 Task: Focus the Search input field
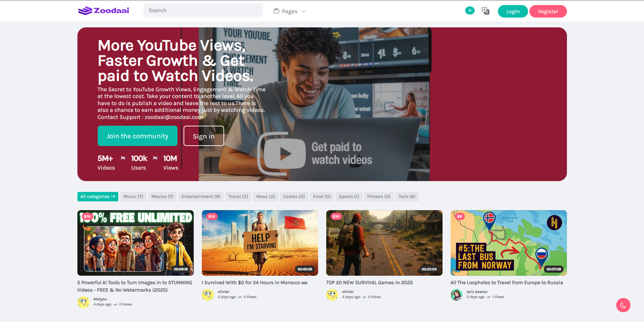[x=203, y=10]
